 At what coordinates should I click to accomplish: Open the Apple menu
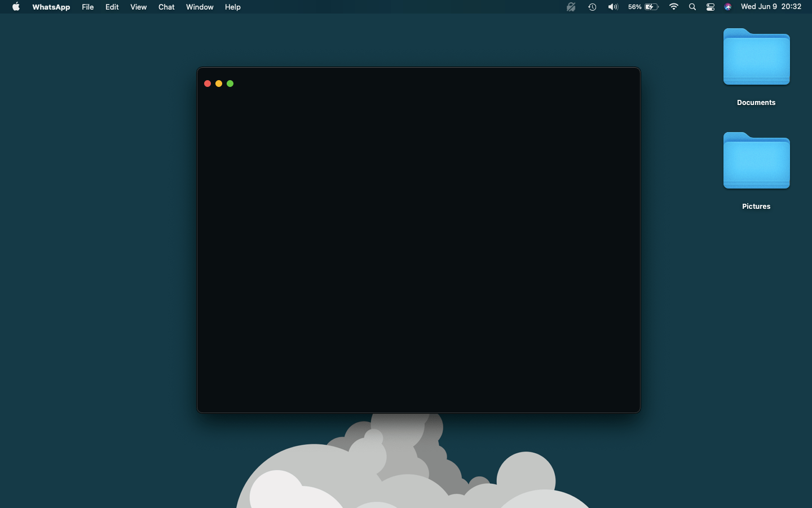tap(15, 7)
